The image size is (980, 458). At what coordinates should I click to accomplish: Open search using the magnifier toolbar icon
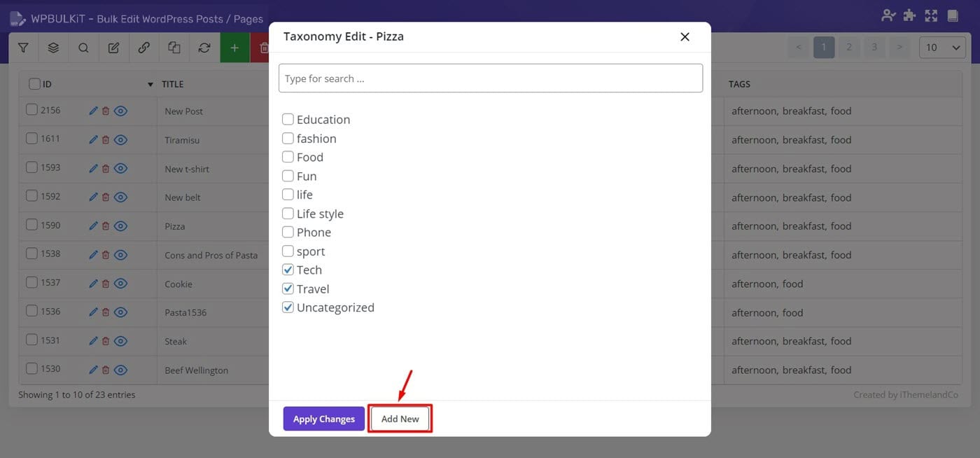[83, 47]
